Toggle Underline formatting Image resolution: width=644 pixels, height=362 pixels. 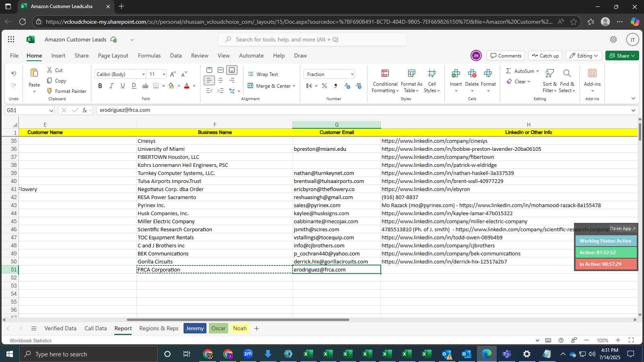(x=123, y=86)
